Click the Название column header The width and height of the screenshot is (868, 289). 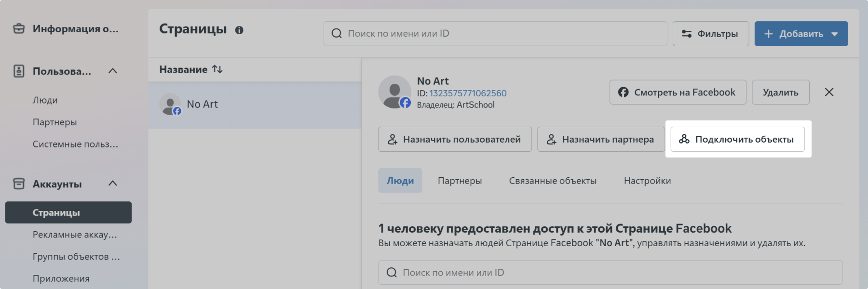[183, 69]
